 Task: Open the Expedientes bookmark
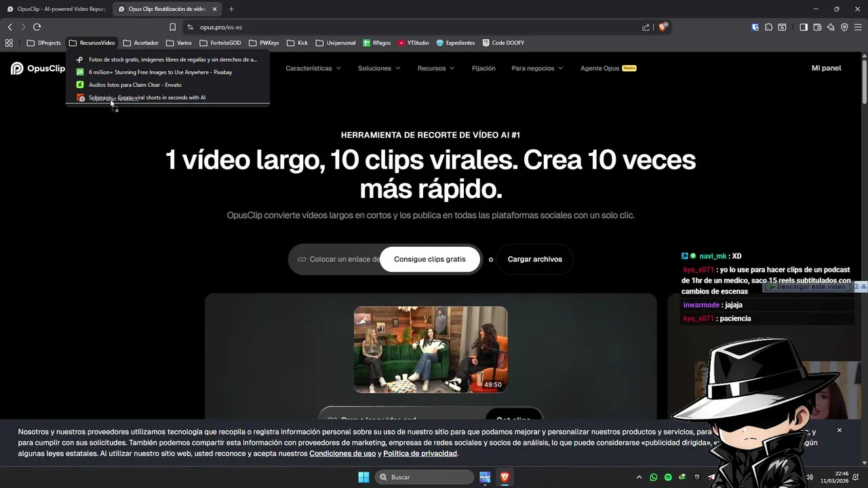pyautogui.click(x=455, y=43)
